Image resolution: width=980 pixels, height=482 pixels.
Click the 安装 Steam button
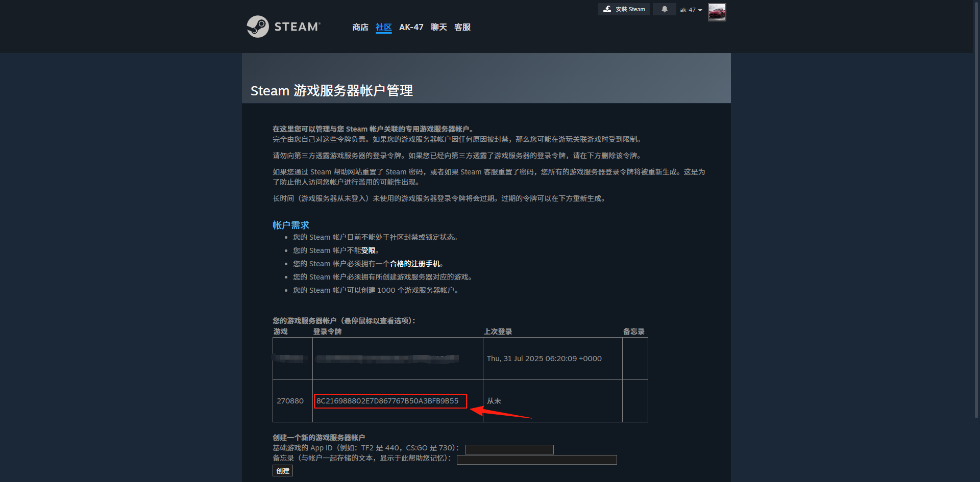point(624,9)
